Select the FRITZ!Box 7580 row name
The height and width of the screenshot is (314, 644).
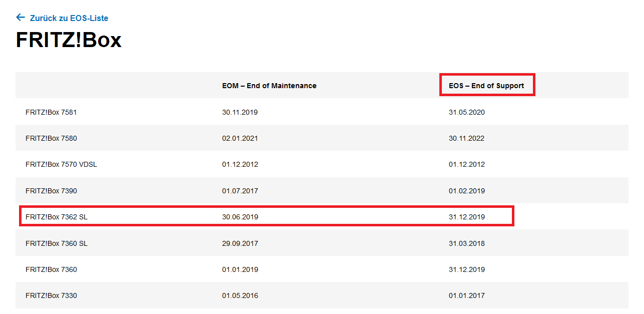point(51,138)
